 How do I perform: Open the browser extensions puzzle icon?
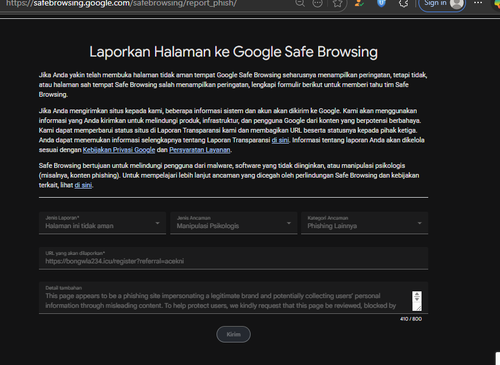click(403, 3)
